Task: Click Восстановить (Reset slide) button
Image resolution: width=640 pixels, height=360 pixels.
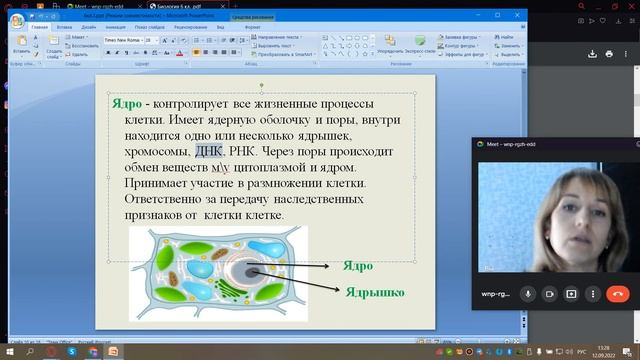Action: pos(82,46)
